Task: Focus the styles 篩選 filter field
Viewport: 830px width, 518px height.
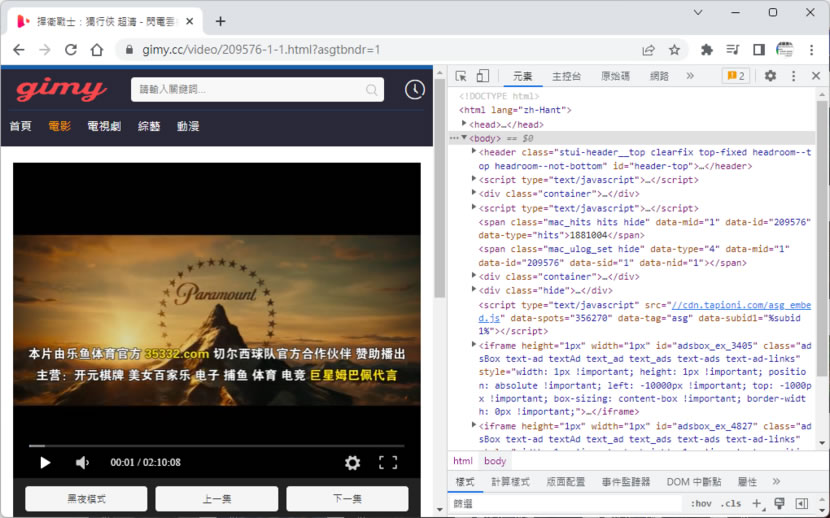Action: tap(566, 504)
